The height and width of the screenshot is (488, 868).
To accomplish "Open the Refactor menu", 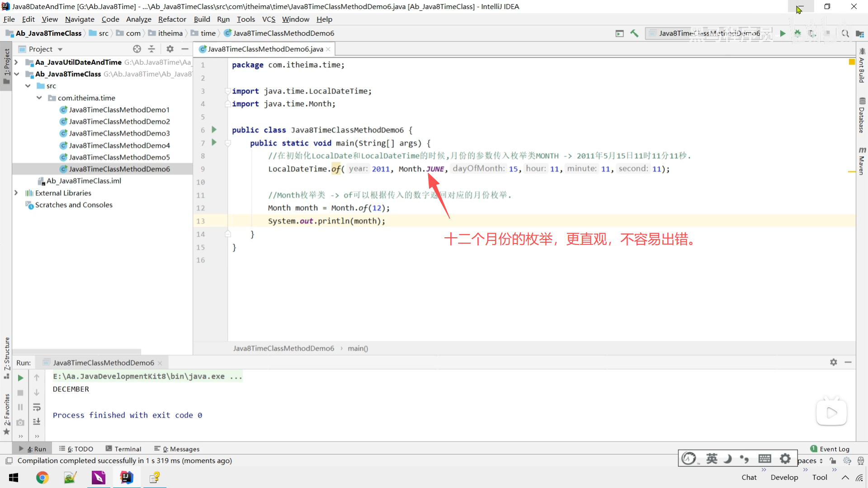I will (172, 19).
